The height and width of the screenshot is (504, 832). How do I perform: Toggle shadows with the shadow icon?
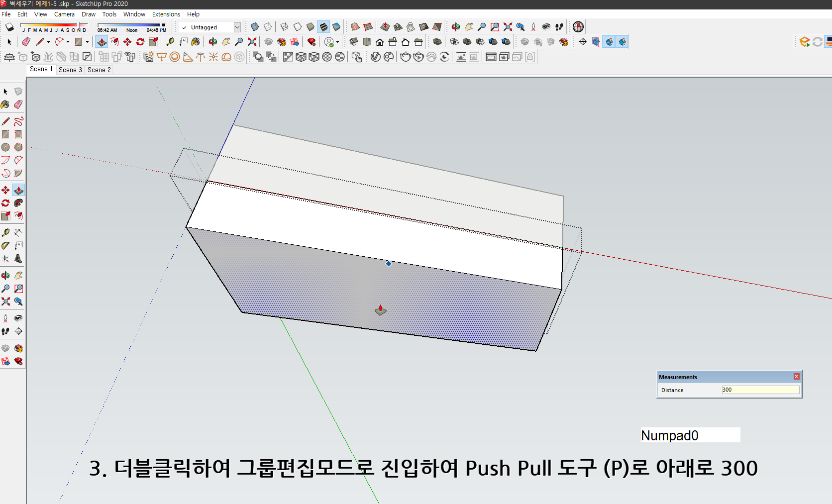click(9, 27)
